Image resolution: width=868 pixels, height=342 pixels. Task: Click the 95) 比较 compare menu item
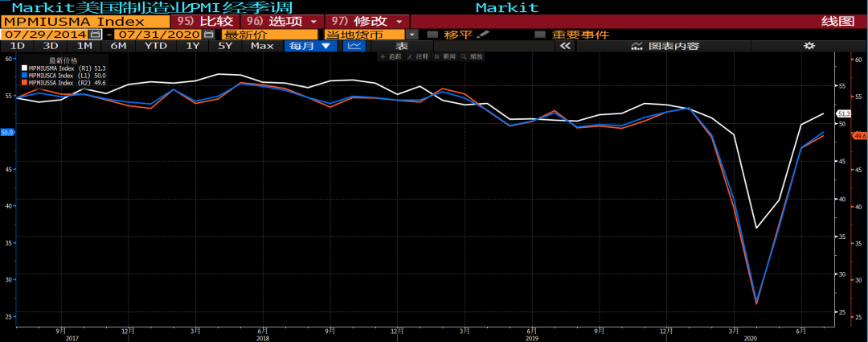206,22
